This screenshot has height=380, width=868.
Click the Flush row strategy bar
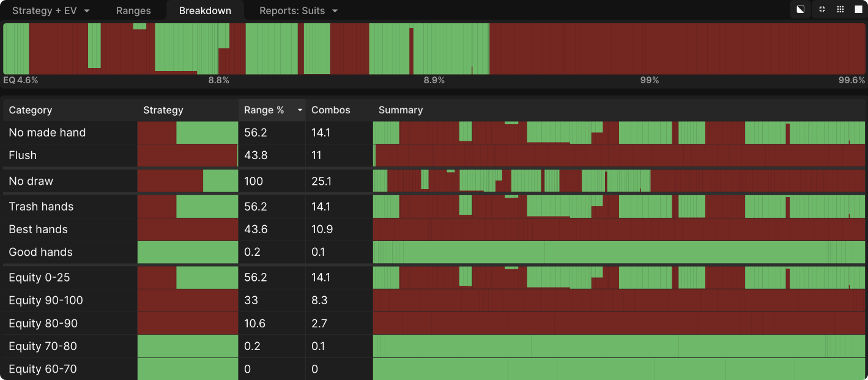tap(187, 155)
